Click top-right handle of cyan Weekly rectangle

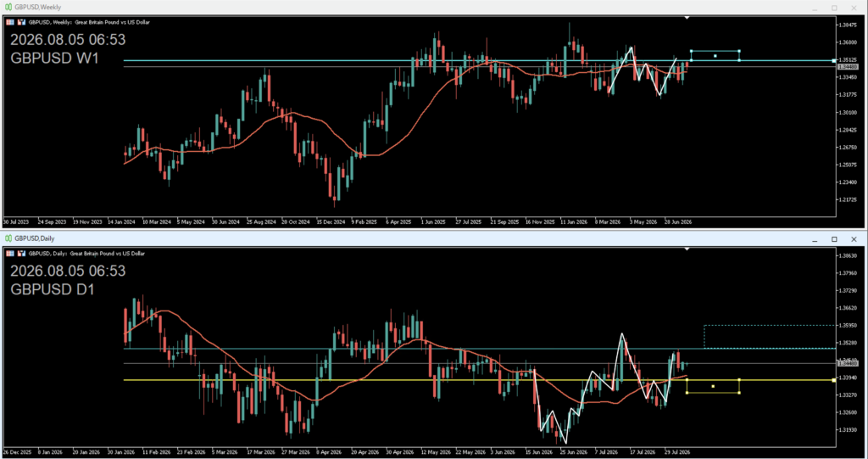tap(739, 51)
